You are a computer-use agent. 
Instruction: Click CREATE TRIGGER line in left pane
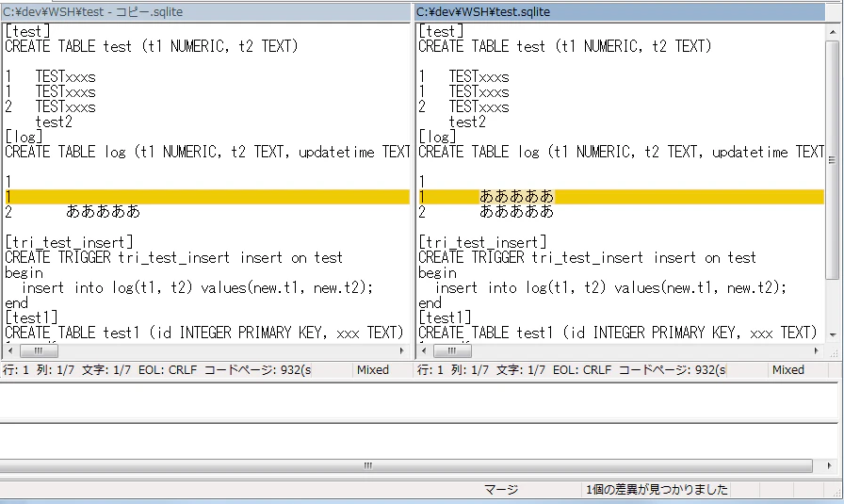click(173, 257)
